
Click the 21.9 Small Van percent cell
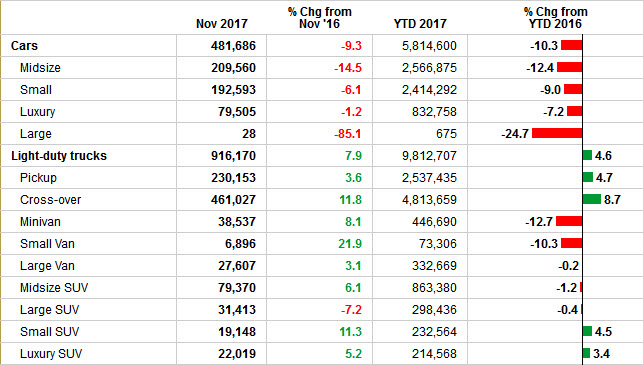tap(350, 244)
